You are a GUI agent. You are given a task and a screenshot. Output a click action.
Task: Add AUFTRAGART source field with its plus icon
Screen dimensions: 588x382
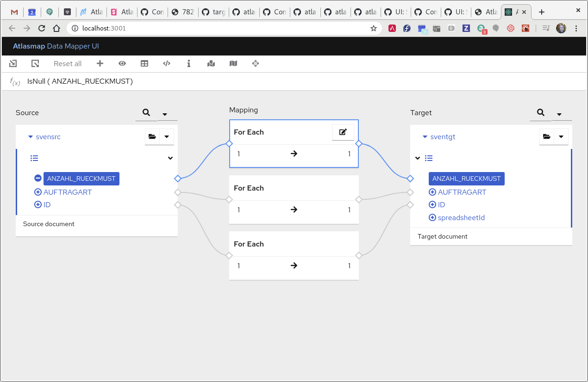pos(38,191)
